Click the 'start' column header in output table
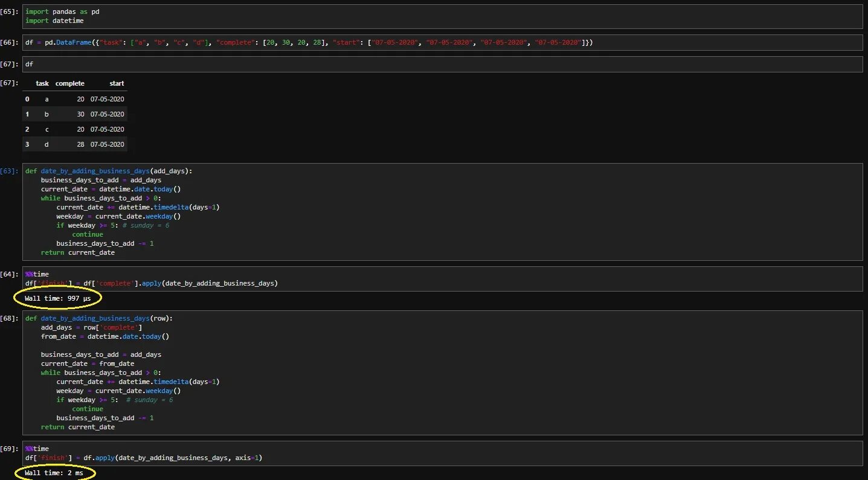 (117, 83)
